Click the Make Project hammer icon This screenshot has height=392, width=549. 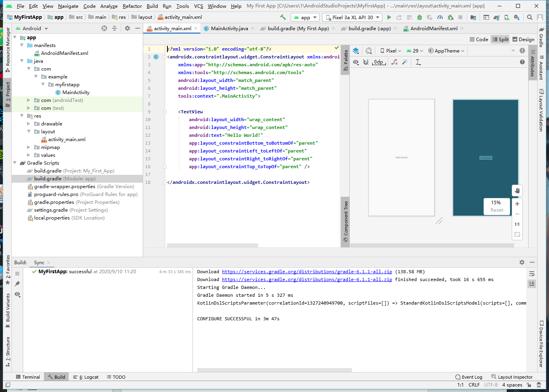coord(283,17)
